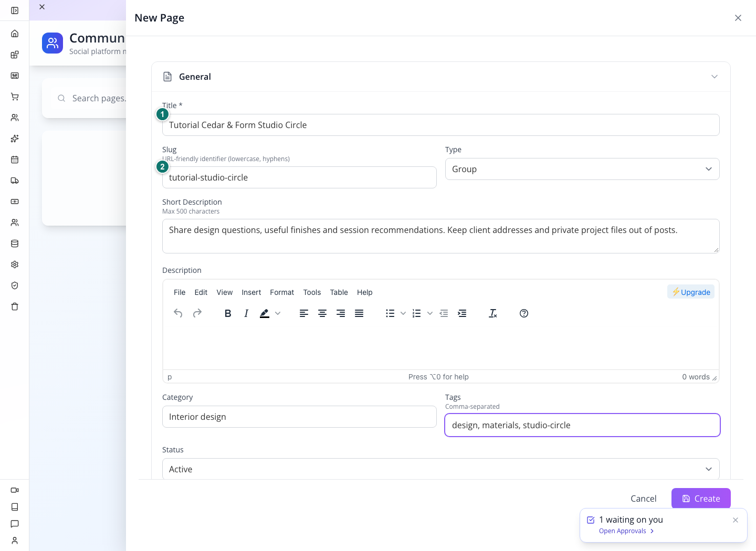Open the Format menu in editor
This screenshot has width=756, height=551.
pos(282,292)
